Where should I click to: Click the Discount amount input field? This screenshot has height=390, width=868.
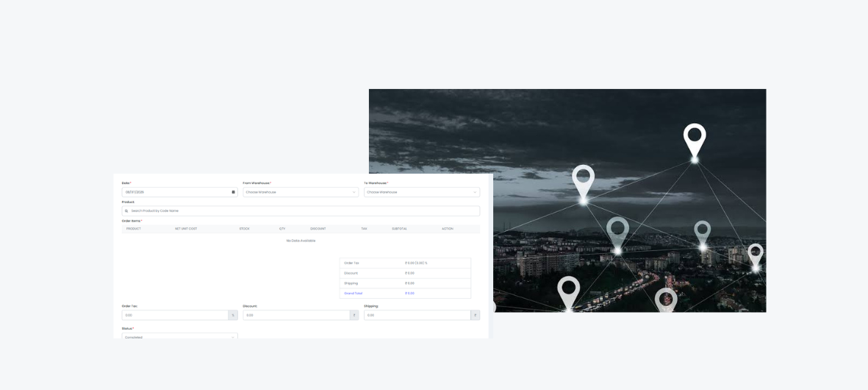pos(296,315)
